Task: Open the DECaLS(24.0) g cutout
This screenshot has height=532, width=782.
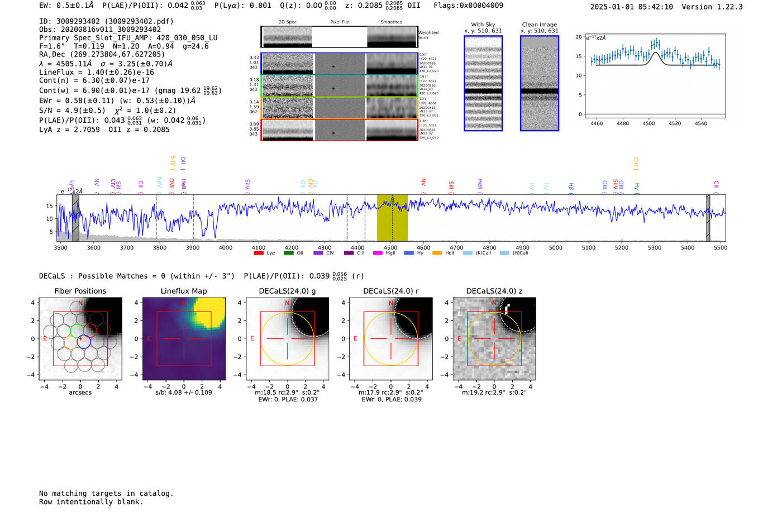Action: coord(288,339)
